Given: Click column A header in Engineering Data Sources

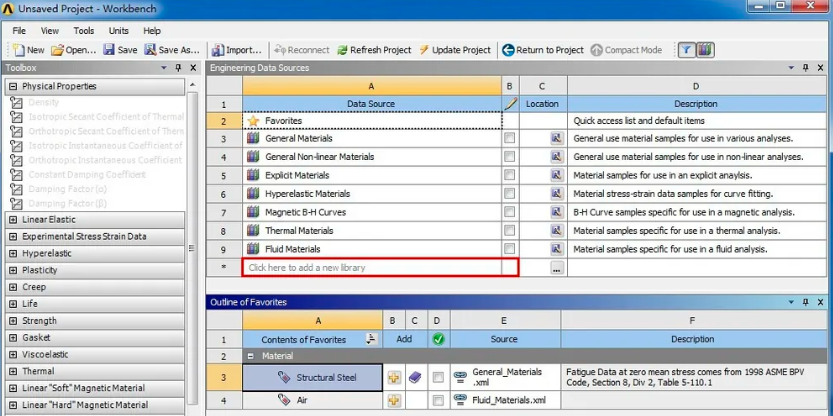Looking at the screenshot, I should point(371,86).
